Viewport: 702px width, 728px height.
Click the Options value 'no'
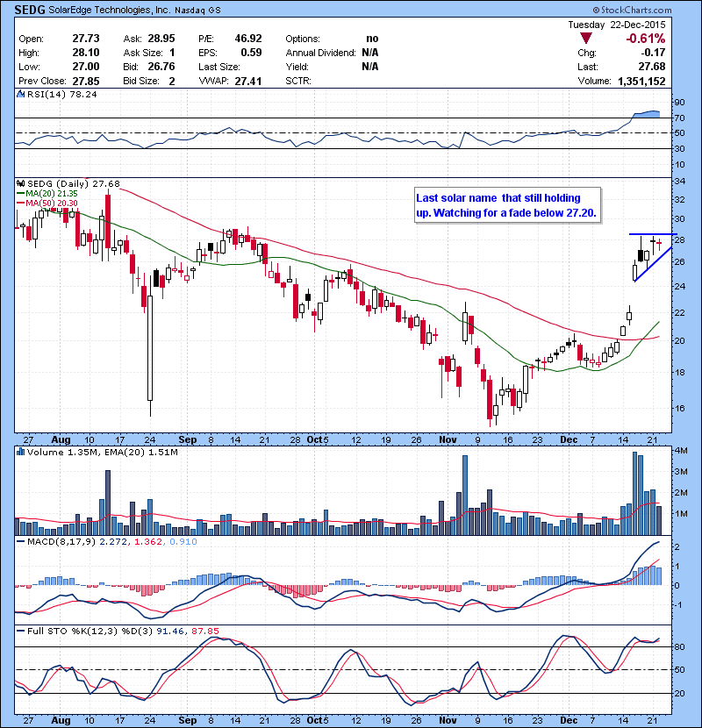click(x=372, y=39)
